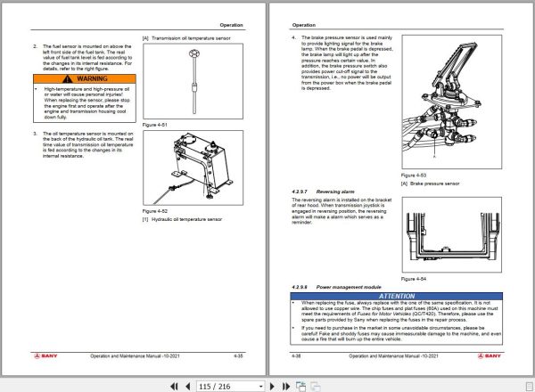
Task: Click the '[1] Hydraulic oil temperature sensor' label
Action: coord(182,219)
